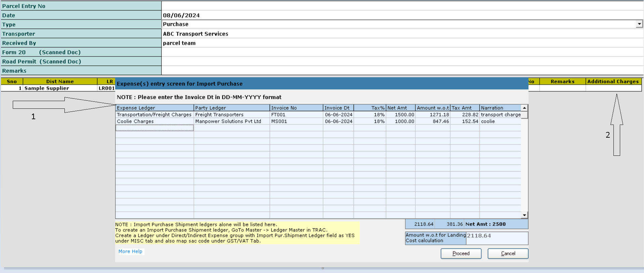Click the grid scrollbar down arrow
The image size is (644, 273).
point(524,215)
